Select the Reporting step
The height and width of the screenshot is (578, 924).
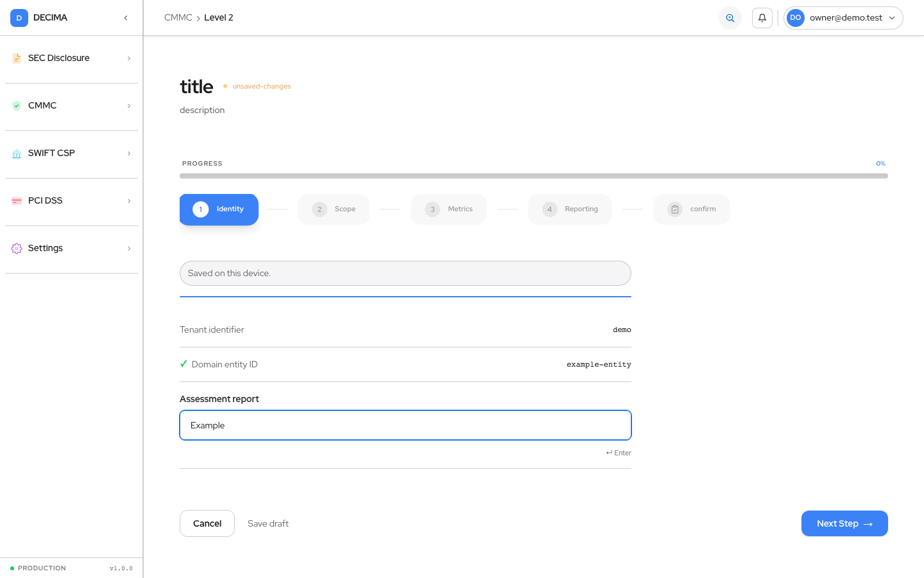click(570, 209)
